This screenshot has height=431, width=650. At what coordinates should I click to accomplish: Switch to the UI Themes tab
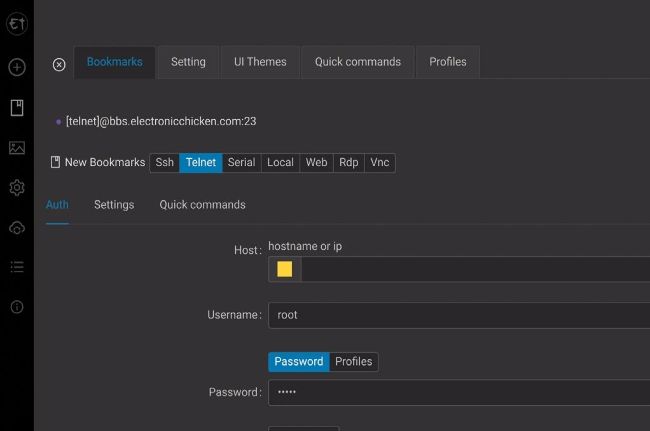click(260, 62)
